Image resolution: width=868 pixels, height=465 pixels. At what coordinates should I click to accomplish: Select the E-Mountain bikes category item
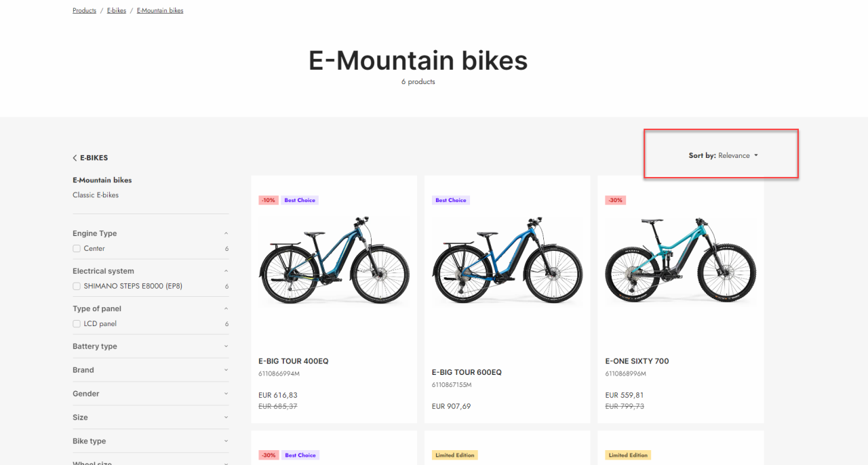pos(102,180)
